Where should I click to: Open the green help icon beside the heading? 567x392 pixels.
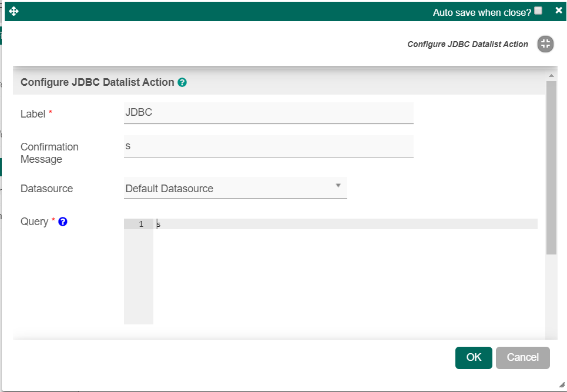(182, 82)
